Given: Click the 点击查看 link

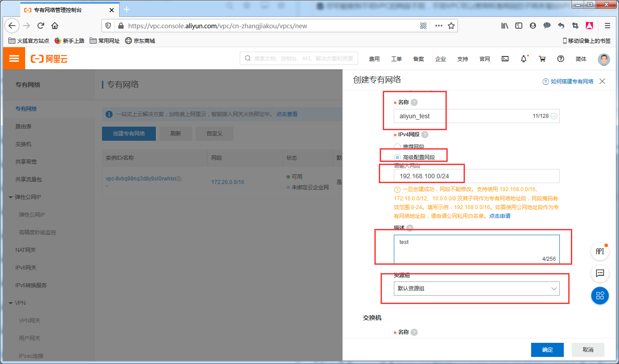Looking at the screenshot, I should coord(287,114).
